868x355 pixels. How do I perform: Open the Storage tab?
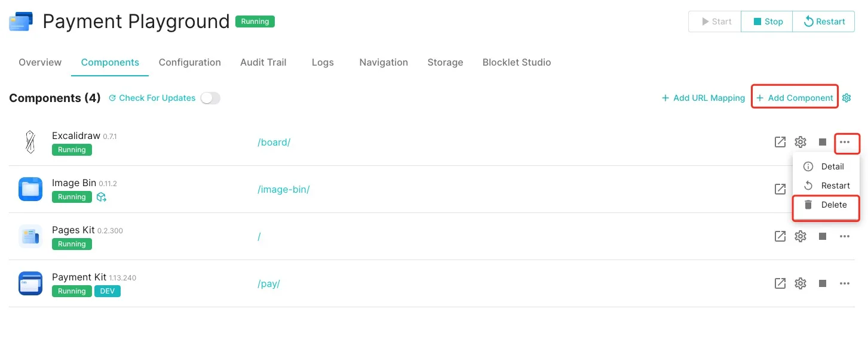[445, 62]
